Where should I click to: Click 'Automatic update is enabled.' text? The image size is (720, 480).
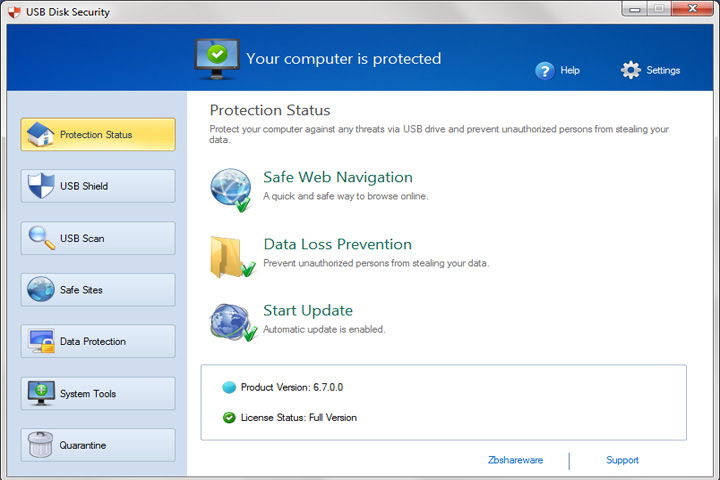coord(324,329)
